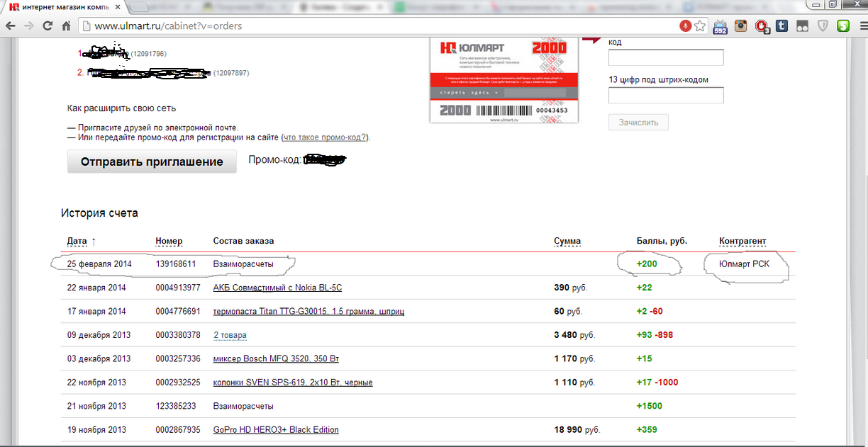Open the что такое промо-код? link
The image size is (868, 447).
[x=325, y=137]
